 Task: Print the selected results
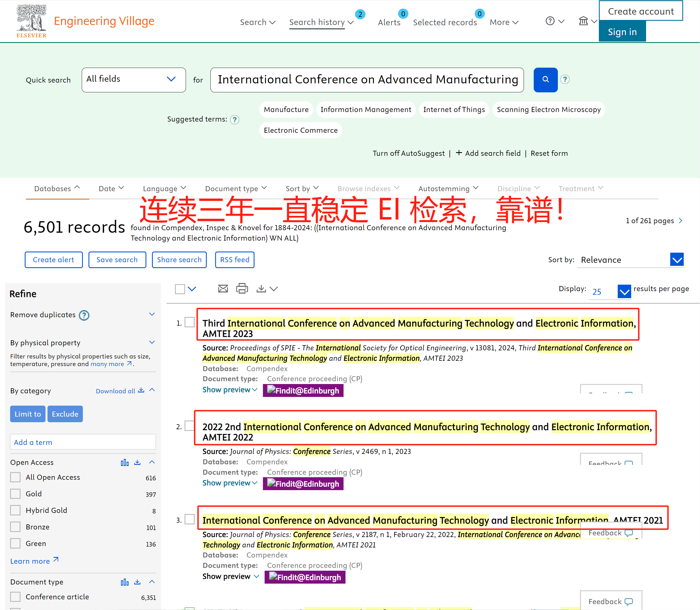click(x=242, y=288)
